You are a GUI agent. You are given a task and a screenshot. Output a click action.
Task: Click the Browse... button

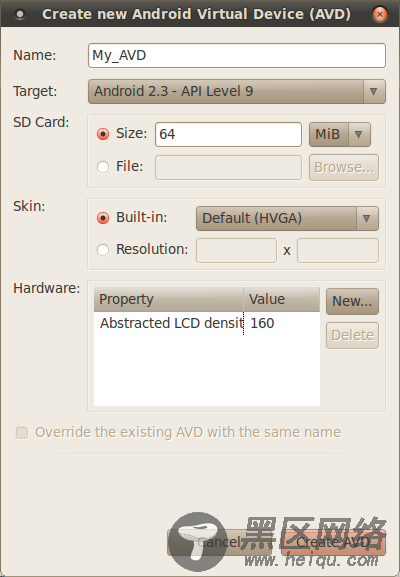(344, 167)
